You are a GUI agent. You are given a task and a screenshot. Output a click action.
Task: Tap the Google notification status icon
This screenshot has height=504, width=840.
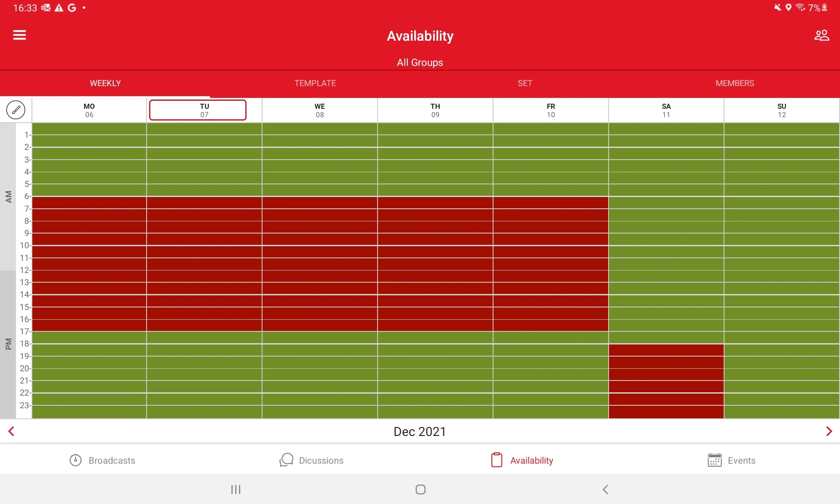72,8
